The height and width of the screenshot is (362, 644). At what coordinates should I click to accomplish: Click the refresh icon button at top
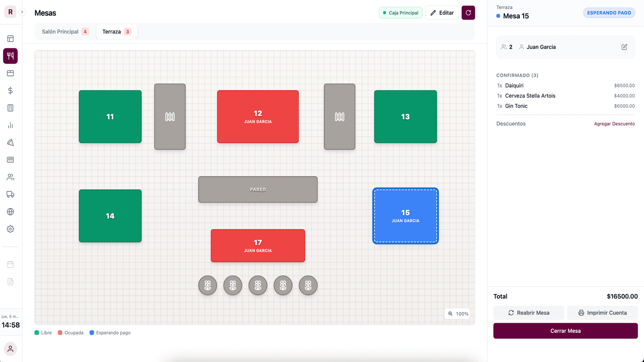click(468, 13)
